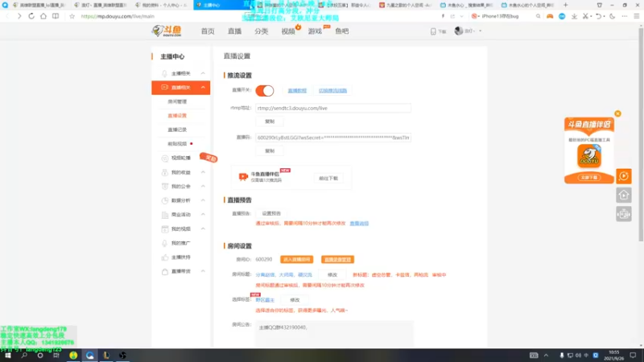The width and height of the screenshot is (644, 362).
Task: Reload the page with refresh icon
Action: click(31, 16)
